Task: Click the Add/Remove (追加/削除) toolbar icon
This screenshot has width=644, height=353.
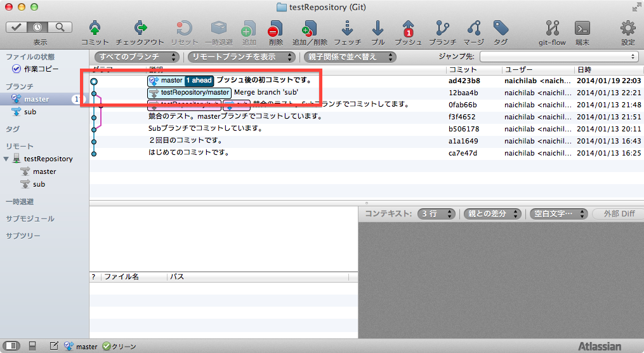Action: click(310, 29)
